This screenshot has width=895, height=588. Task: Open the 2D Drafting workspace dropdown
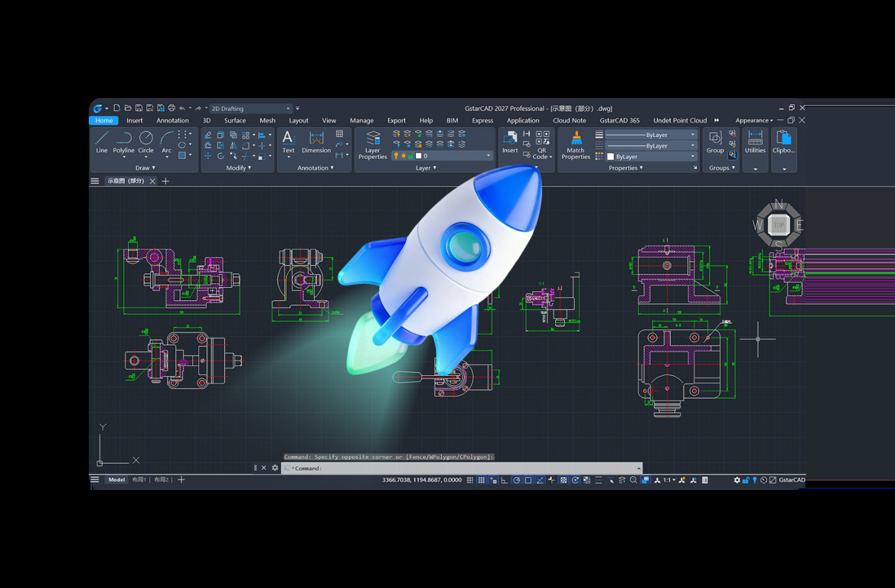(x=251, y=109)
